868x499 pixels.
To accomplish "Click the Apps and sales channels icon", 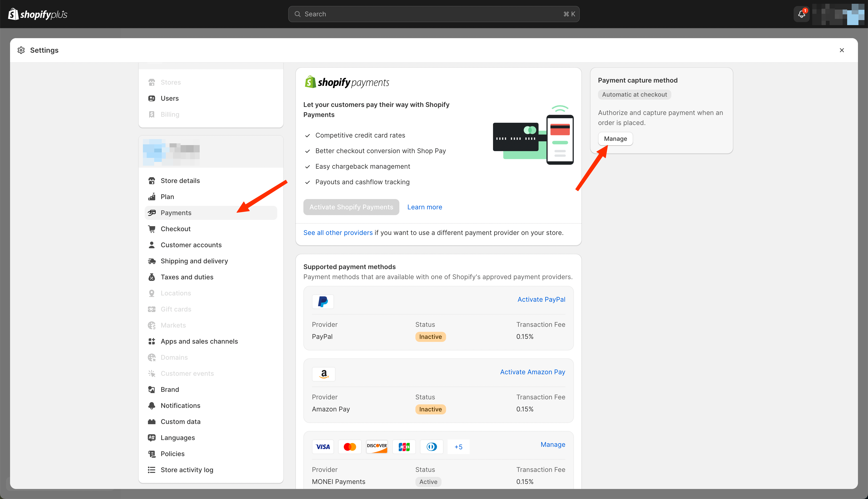I will coord(151,341).
